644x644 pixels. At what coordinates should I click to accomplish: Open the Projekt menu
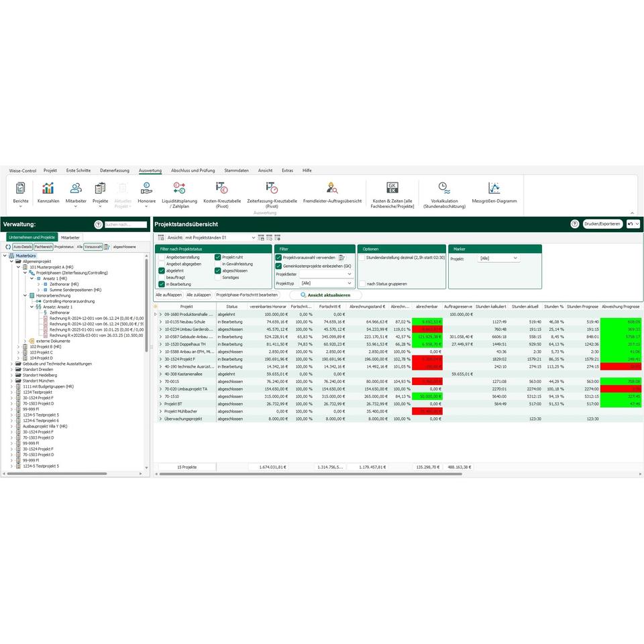(50, 170)
